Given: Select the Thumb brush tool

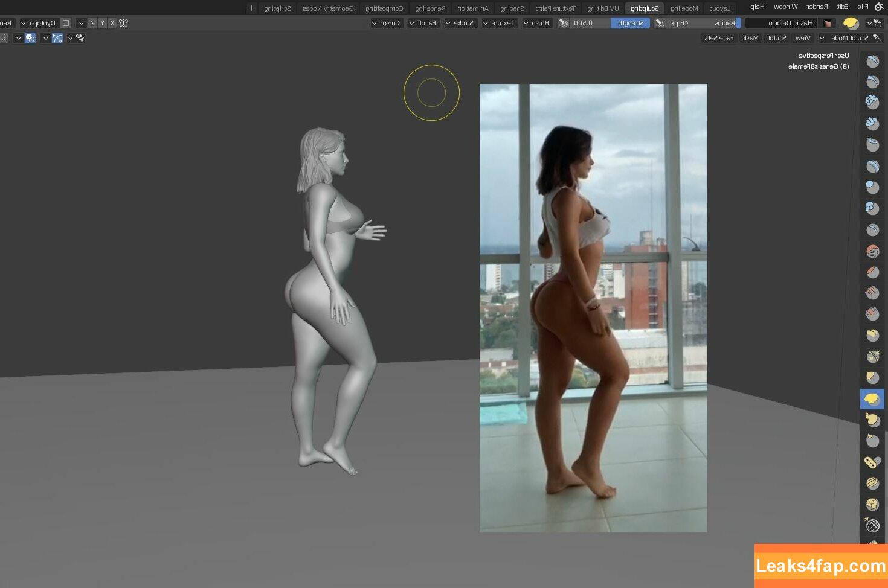Looking at the screenshot, I should [x=872, y=441].
